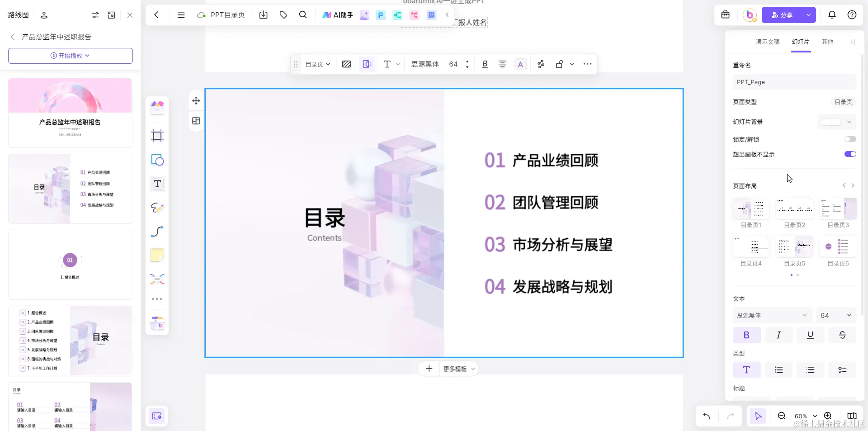Close the 路线图 panel

point(130,15)
